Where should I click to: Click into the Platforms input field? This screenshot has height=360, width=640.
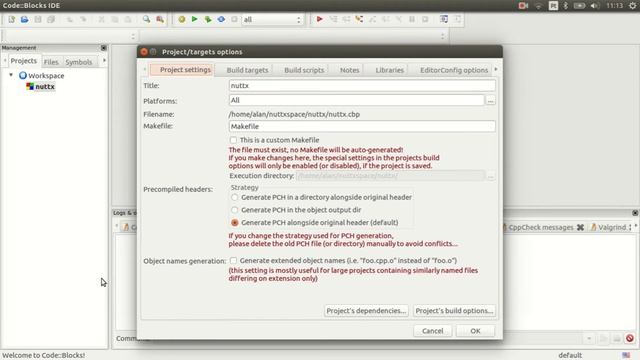(356, 100)
